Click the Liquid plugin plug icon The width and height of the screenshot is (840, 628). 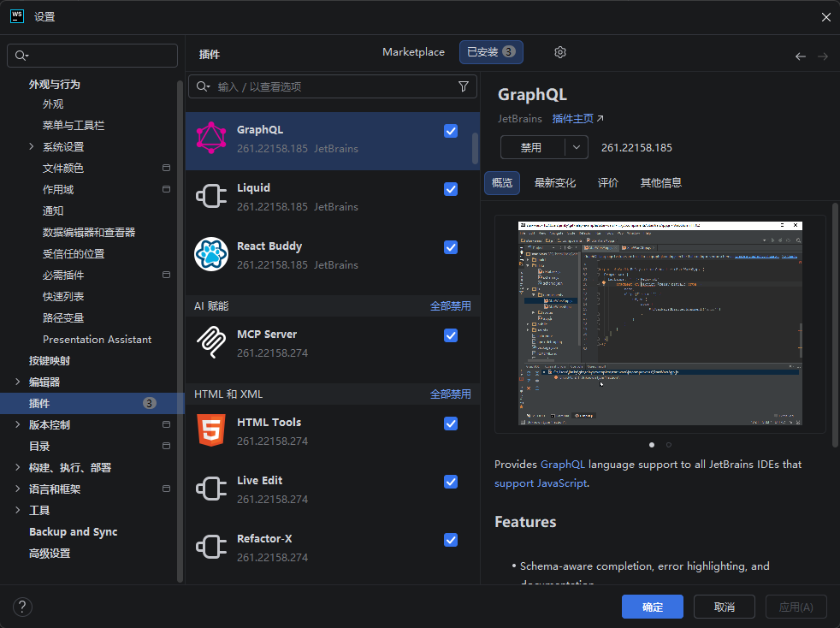(x=211, y=196)
